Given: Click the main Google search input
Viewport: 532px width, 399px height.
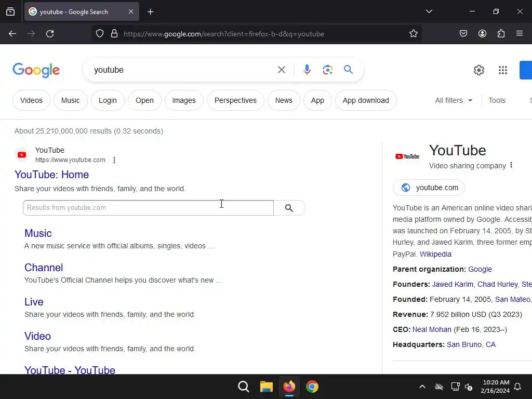Looking at the screenshot, I should click(183, 70).
